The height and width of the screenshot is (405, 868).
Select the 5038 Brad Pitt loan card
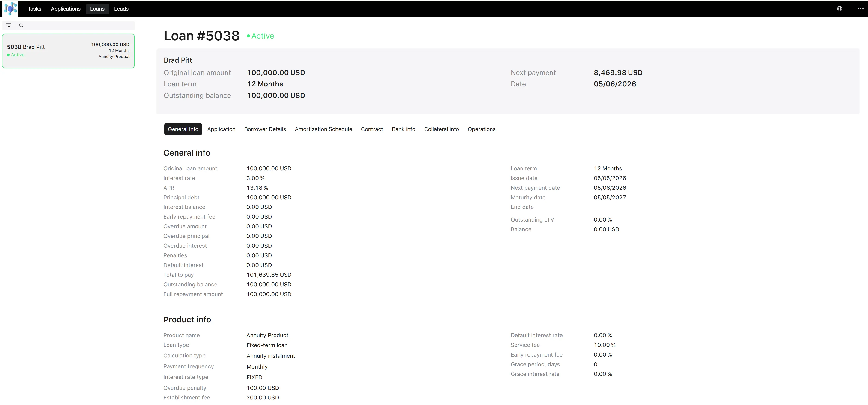68,51
